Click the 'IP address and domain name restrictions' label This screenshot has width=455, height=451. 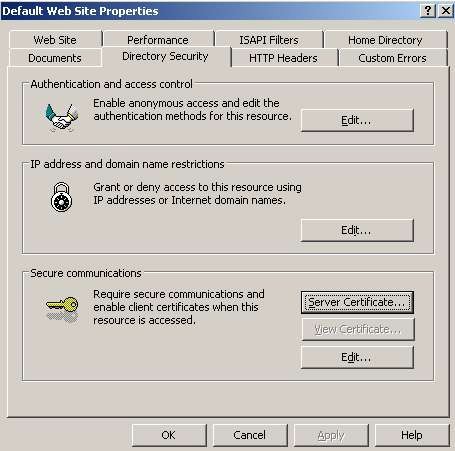point(127,164)
